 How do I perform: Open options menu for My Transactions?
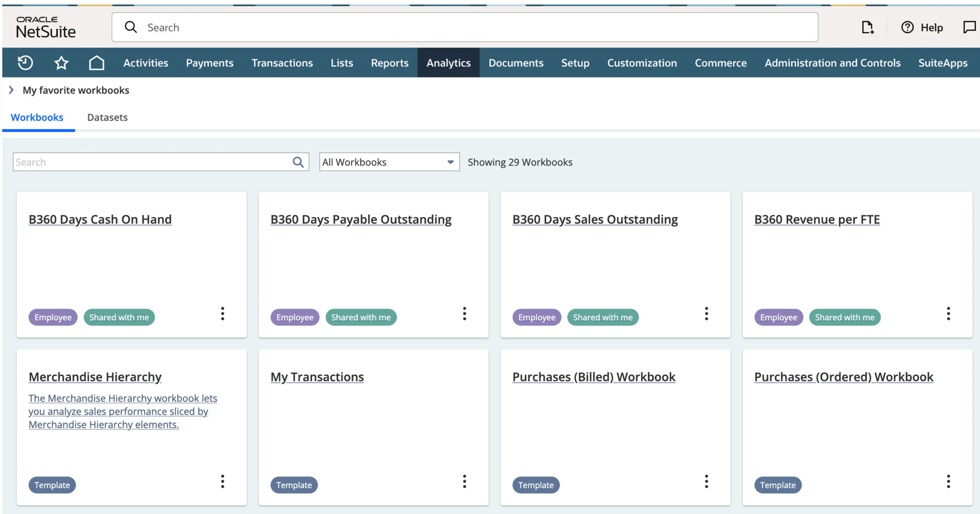point(464,481)
